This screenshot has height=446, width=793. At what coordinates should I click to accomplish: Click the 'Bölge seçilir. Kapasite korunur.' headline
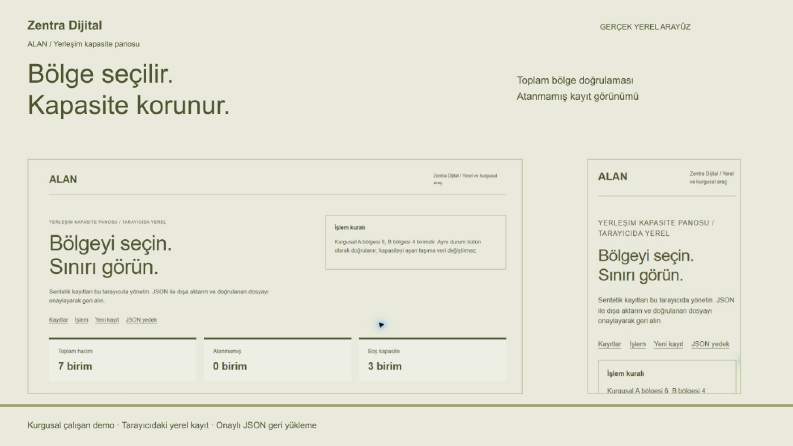(128, 90)
